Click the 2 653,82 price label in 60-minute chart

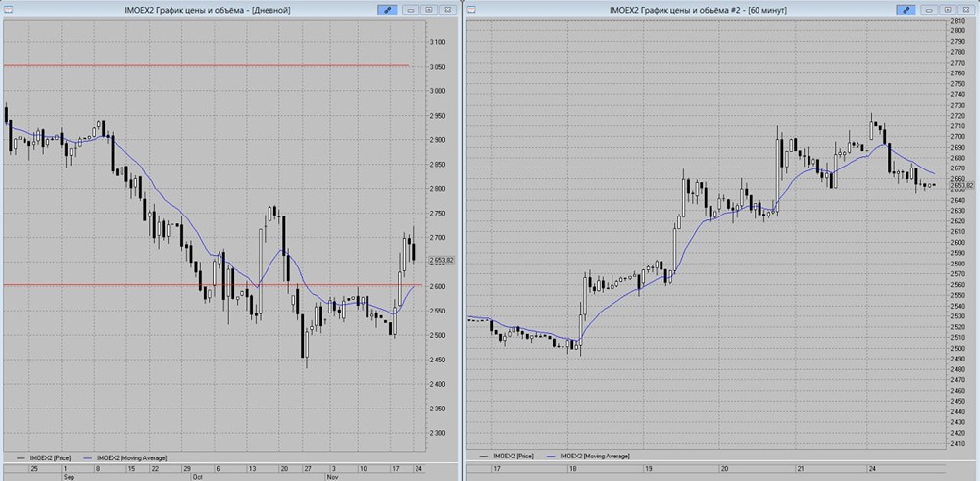pyautogui.click(x=961, y=185)
